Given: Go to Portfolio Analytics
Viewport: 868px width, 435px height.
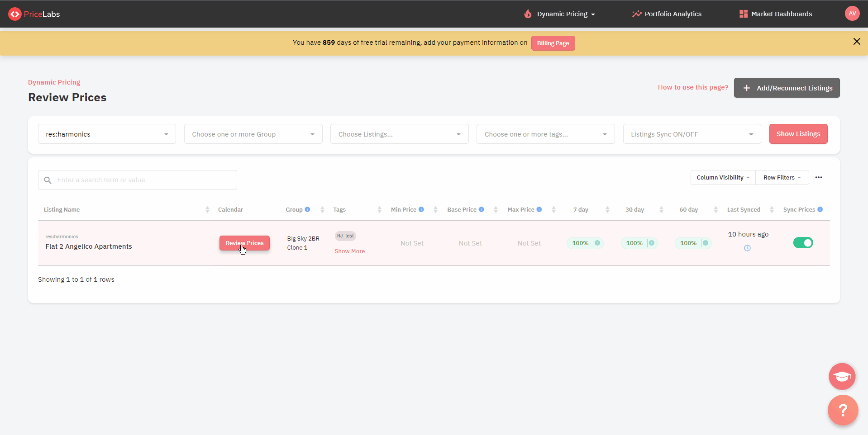Looking at the screenshot, I should (x=667, y=14).
